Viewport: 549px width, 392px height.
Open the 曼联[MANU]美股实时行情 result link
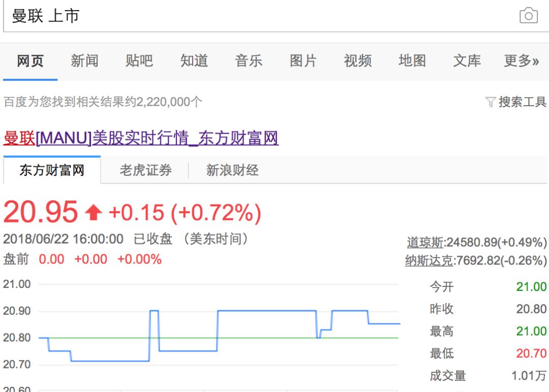point(141,138)
